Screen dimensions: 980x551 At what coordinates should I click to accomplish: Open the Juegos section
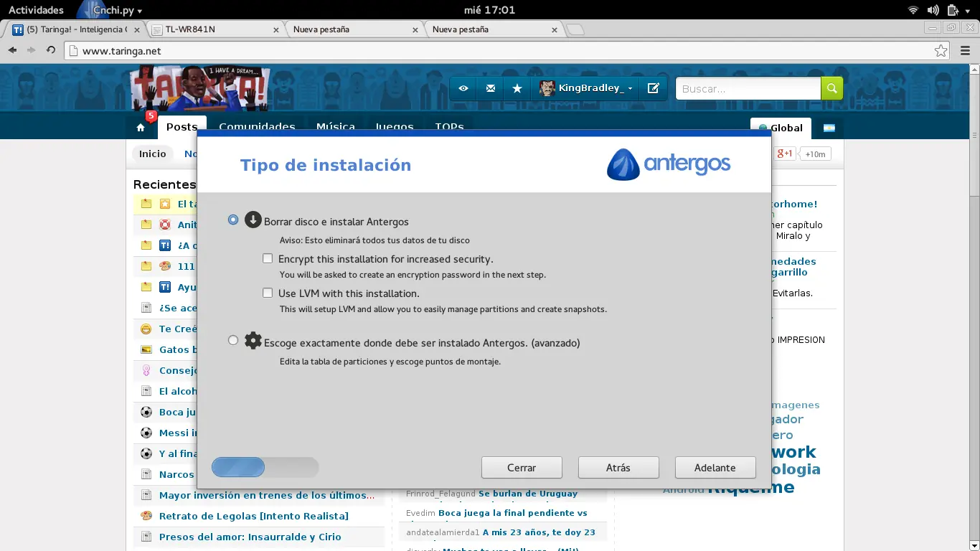pos(395,127)
